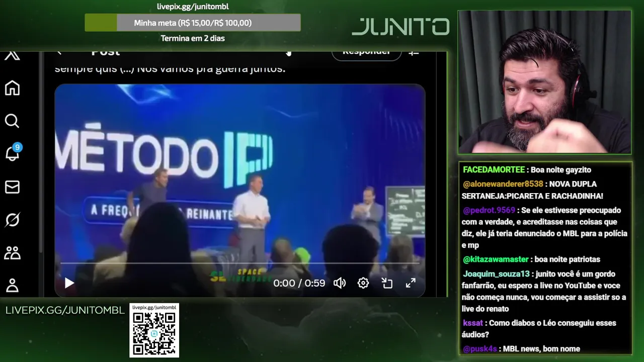This screenshot has width=644, height=362.
Task: Select @kitazawamaster username in chat
Action: (496, 259)
